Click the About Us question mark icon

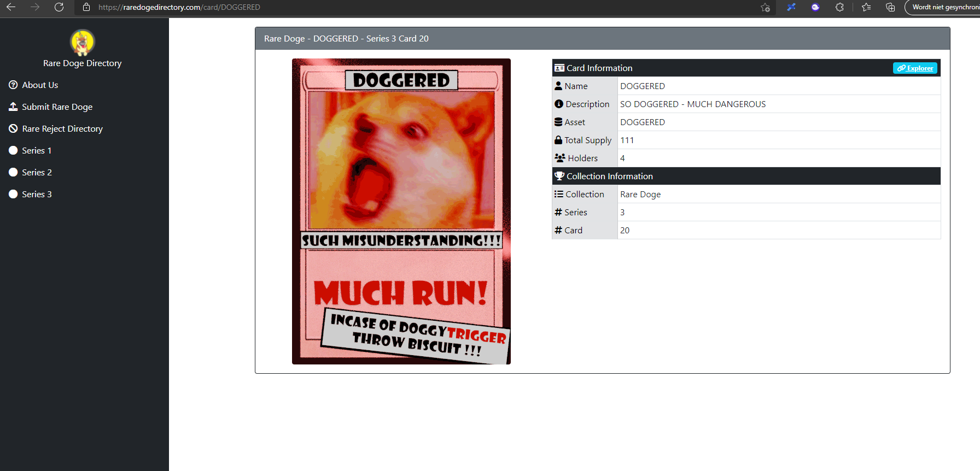click(13, 85)
